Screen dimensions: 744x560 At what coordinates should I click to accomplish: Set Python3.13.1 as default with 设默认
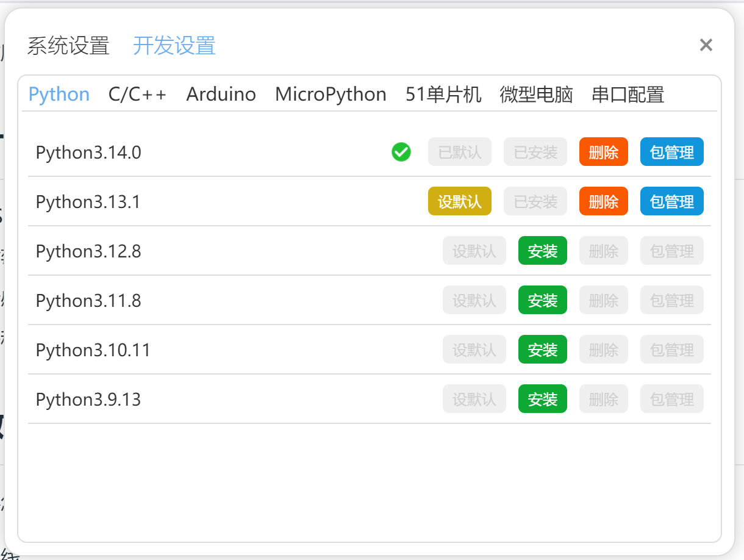point(460,201)
